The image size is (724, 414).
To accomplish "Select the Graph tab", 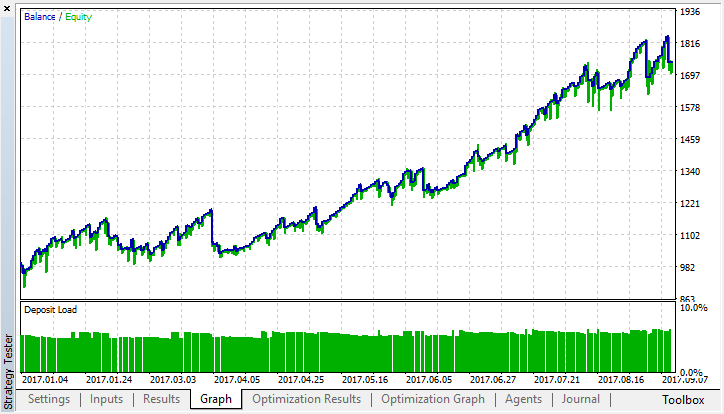I will tap(216, 399).
